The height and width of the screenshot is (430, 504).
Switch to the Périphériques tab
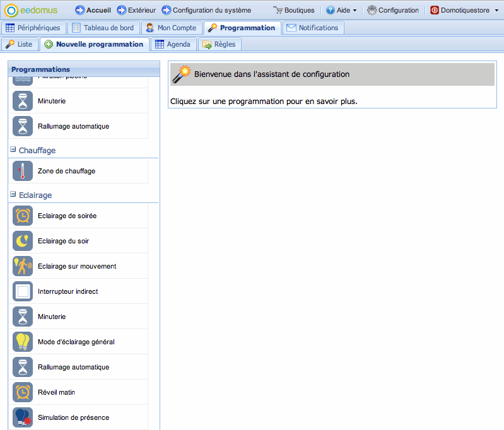(33, 28)
